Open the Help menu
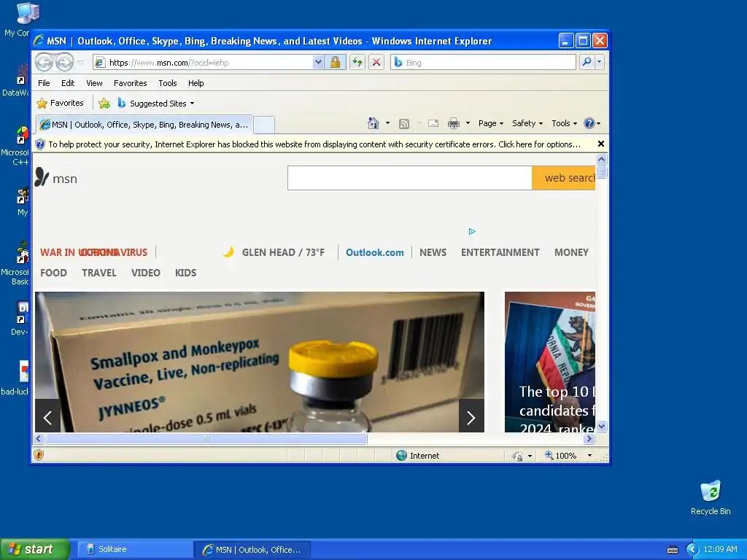Screen dimensions: 747x560 click(196, 83)
